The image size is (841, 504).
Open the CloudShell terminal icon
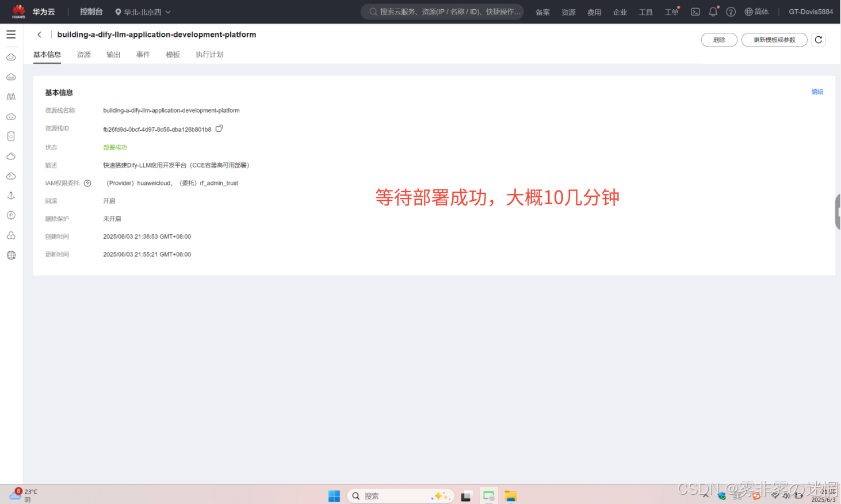coord(695,12)
